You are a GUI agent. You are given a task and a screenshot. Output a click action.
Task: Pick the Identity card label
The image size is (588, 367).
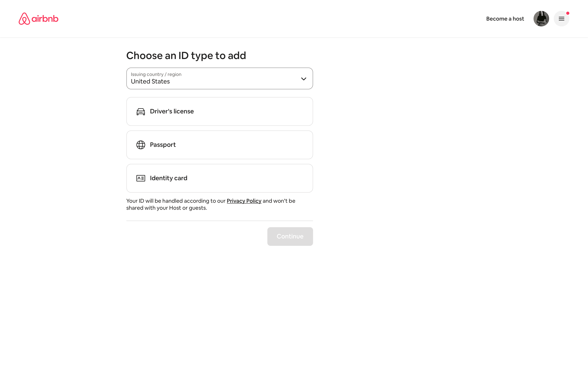tap(169, 178)
